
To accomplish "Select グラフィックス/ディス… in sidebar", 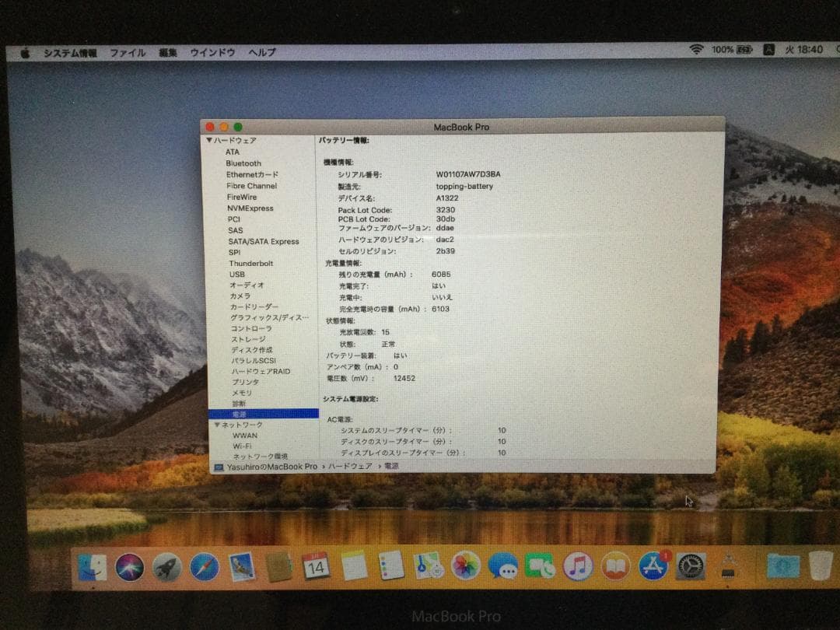I will 269,317.
